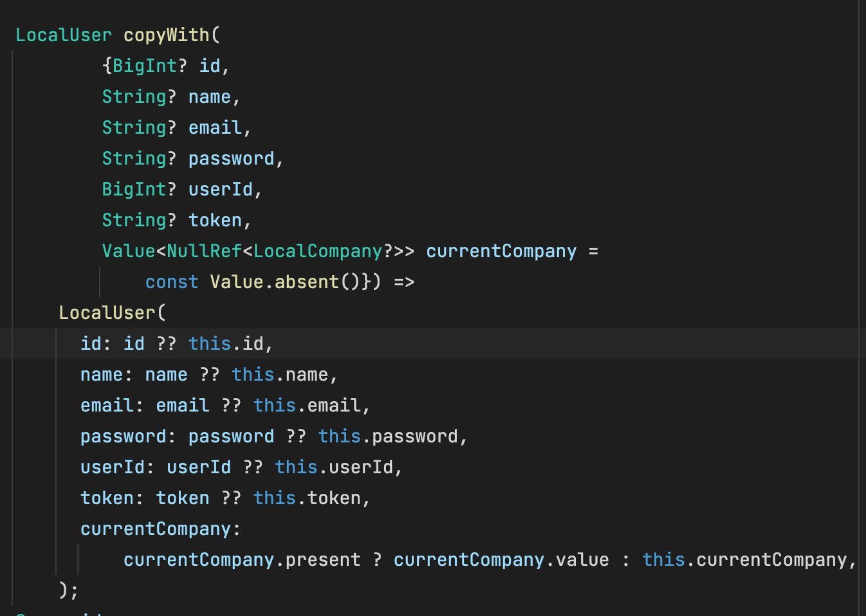Click "LocalCompany?" inside the generic brackets

[x=324, y=251]
